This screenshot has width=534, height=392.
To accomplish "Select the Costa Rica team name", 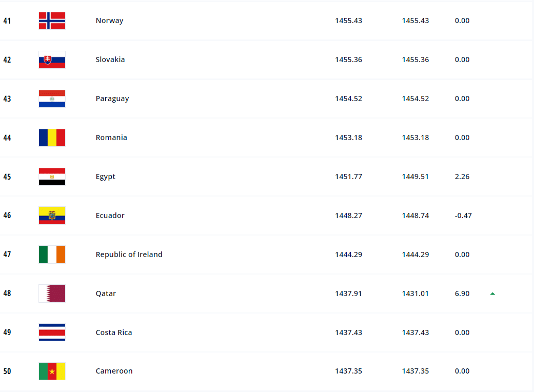I will (114, 332).
